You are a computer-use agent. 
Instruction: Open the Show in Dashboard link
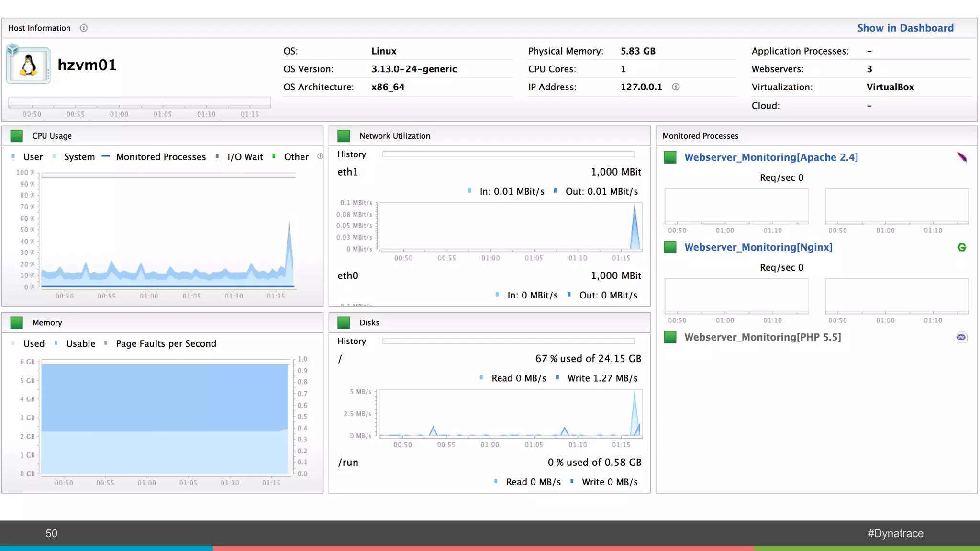pos(905,28)
